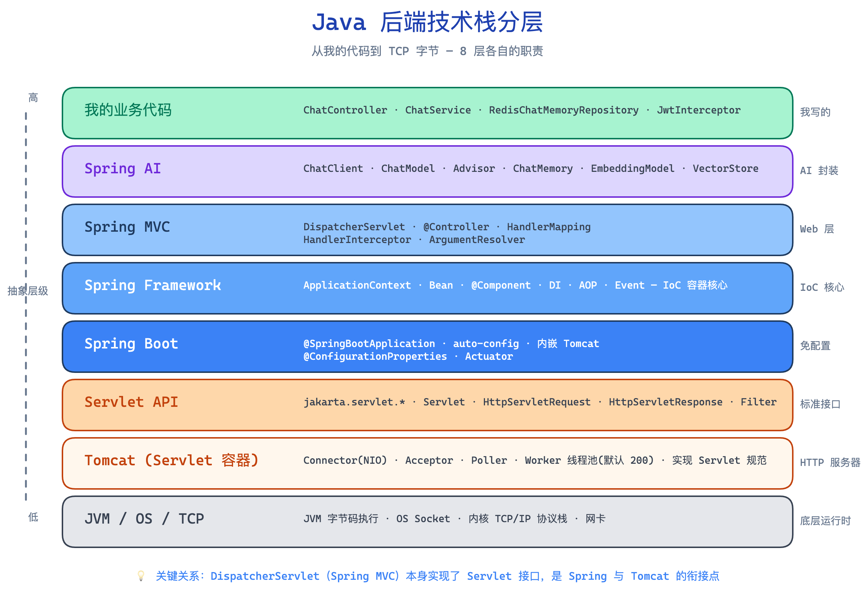Click 'ChatMemory' in Spring AI layer
Screen dimensions: 868x590
[543, 169]
